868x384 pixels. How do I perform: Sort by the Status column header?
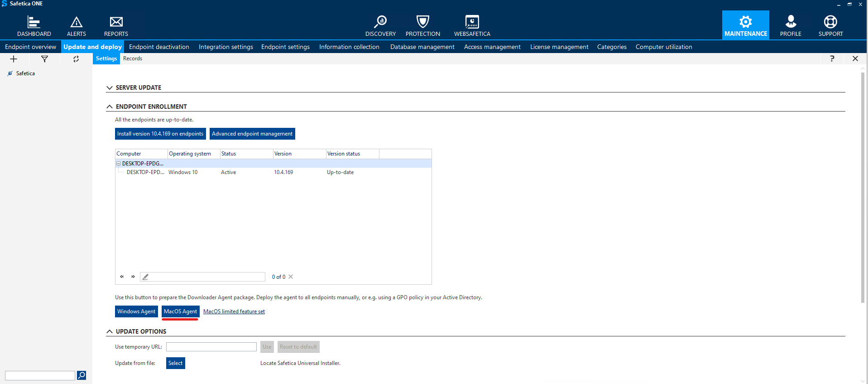[246, 154]
